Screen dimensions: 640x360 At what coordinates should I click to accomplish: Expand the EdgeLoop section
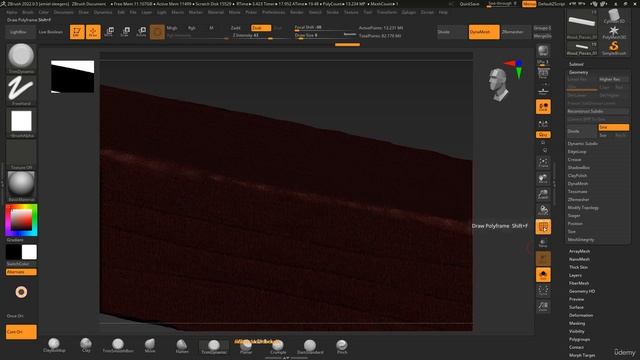click(x=577, y=151)
